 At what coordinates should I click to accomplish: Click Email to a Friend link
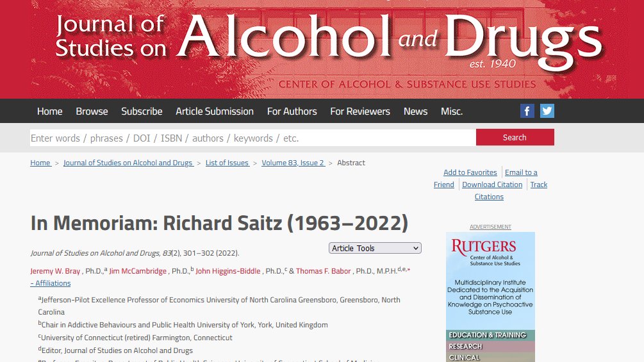[x=521, y=172]
